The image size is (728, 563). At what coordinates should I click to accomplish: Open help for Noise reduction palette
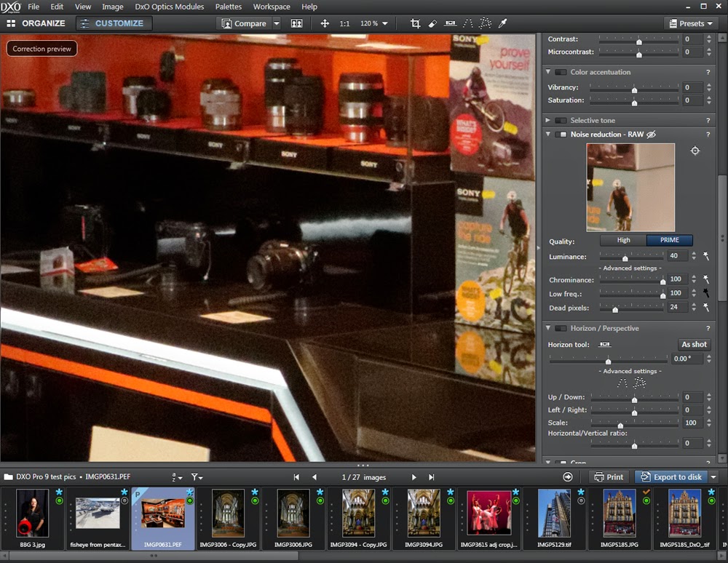click(x=708, y=134)
